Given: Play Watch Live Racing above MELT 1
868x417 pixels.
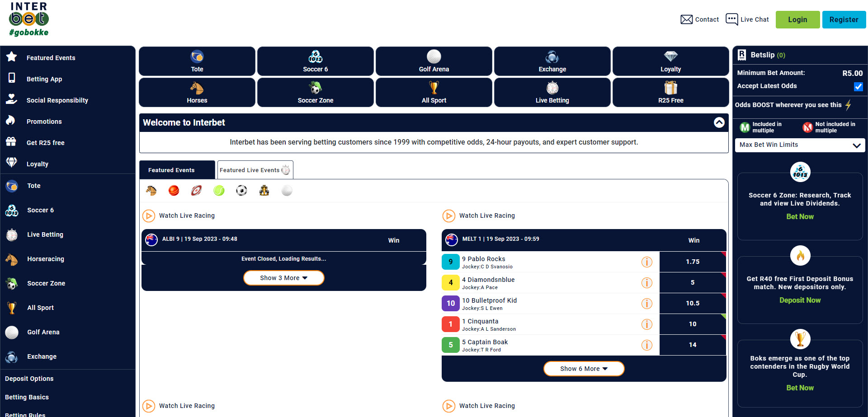Looking at the screenshot, I should (448, 216).
